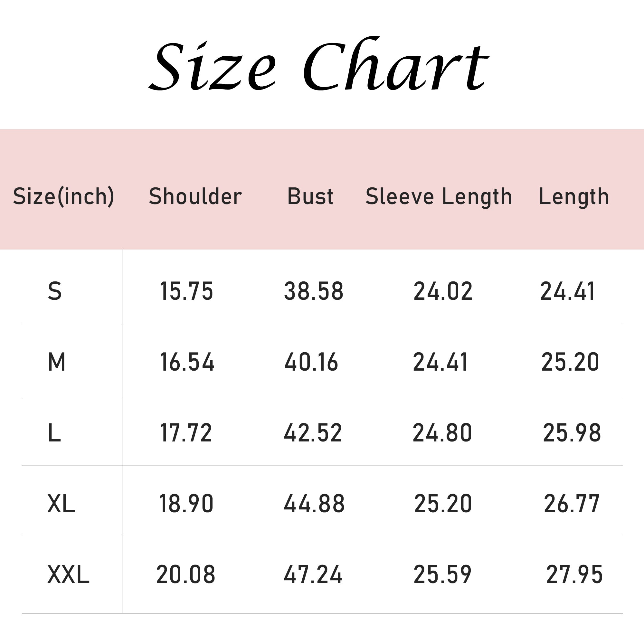Click the 17.72 shoulder measurement

(186, 433)
